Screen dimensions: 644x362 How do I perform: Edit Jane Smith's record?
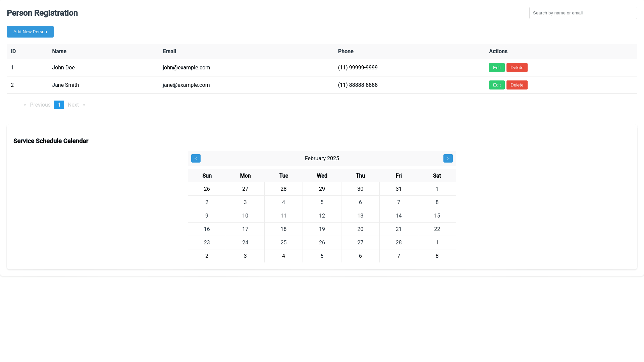point(496,85)
